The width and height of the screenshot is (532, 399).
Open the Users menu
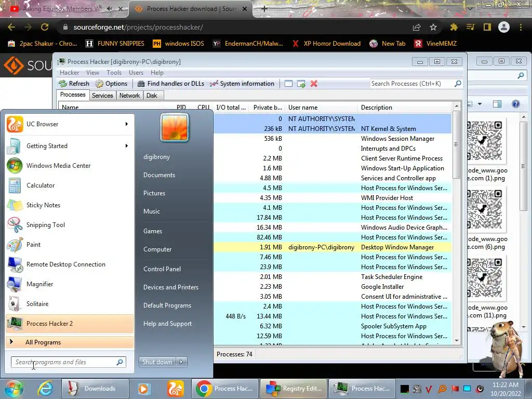click(136, 73)
